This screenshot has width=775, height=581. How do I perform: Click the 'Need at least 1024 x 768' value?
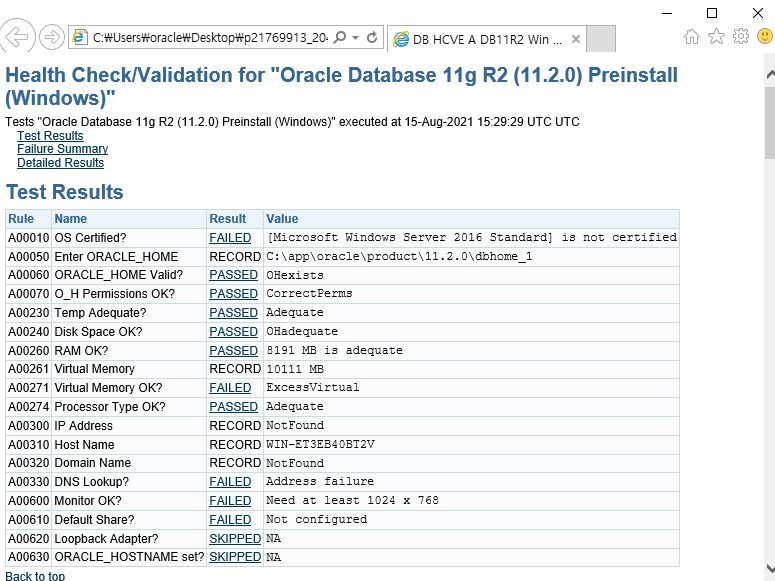coord(352,500)
